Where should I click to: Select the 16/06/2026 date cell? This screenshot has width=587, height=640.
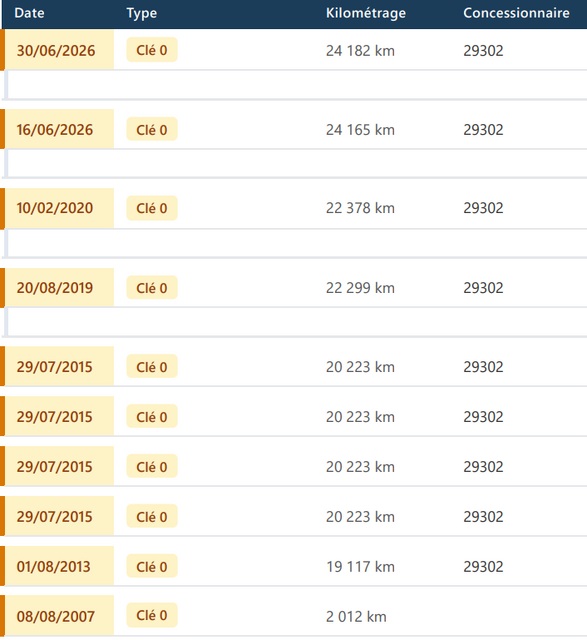click(x=59, y=129)
